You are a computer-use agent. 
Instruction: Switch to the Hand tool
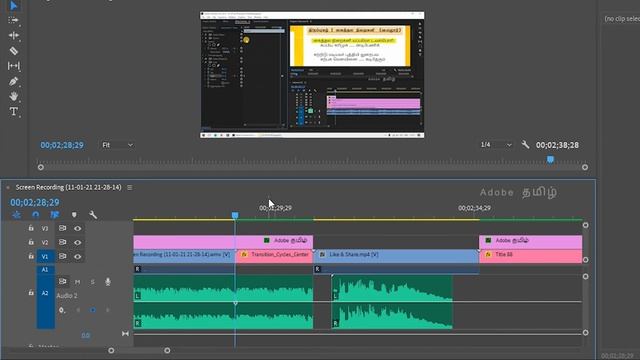13,96
